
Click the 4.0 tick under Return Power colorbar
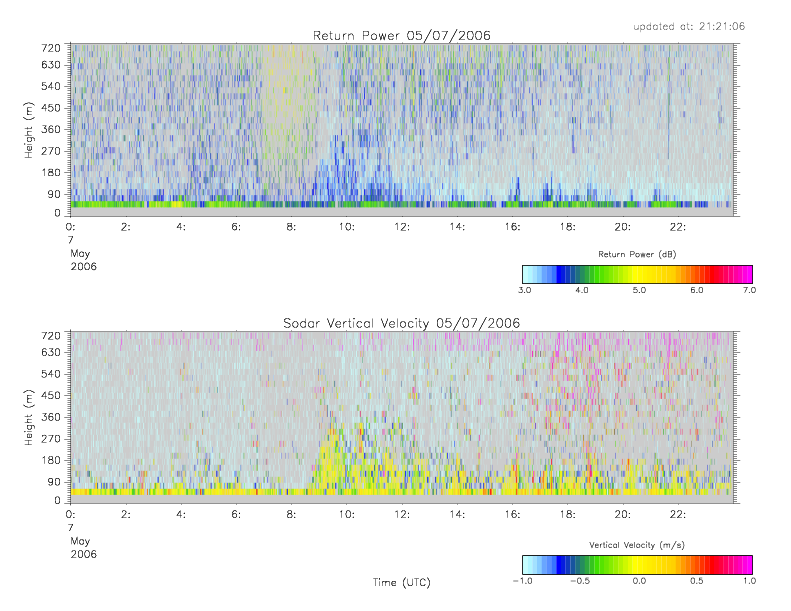coord(582,290)
